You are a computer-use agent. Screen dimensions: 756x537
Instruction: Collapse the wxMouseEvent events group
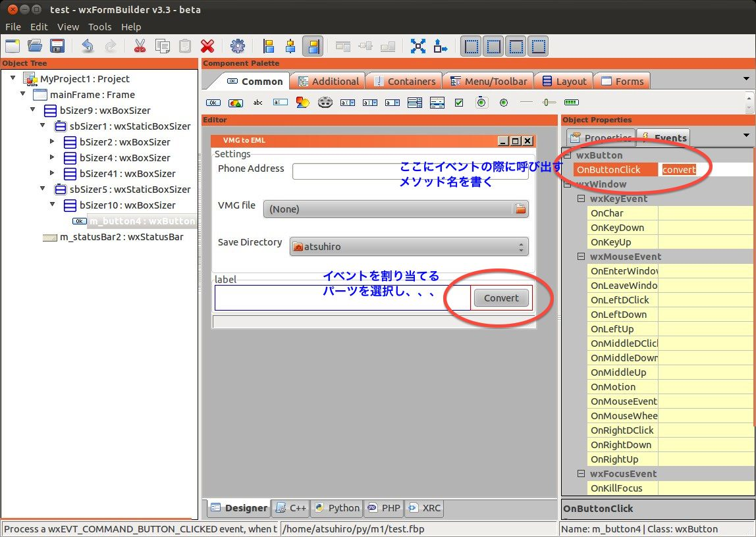pos(582,256)
